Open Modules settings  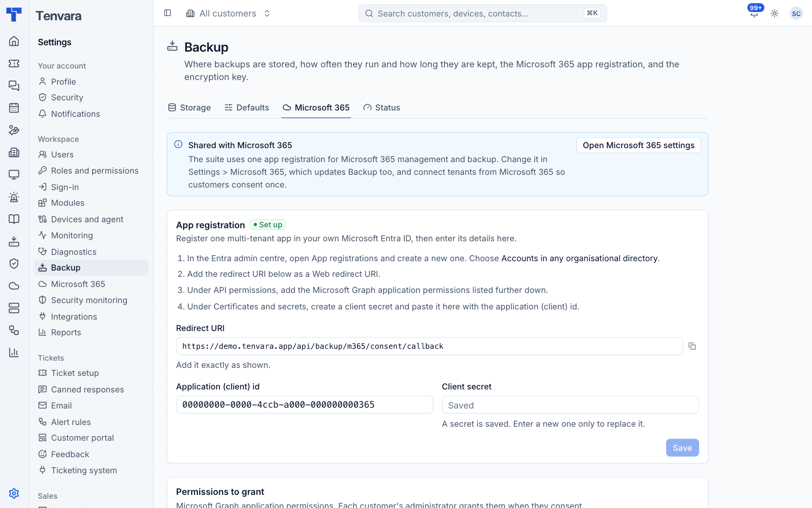(91, 203)
